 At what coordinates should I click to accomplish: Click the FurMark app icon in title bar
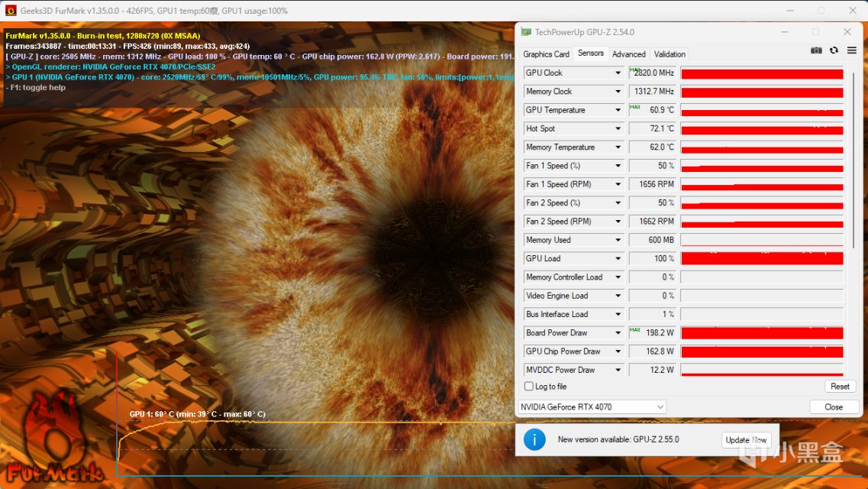(11, 11)
